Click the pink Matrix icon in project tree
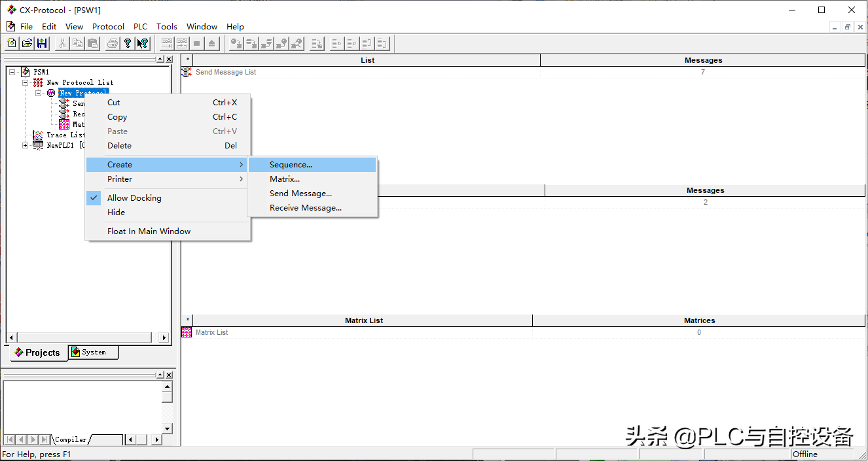The width and height of the screenshot is (868, 461). tap(64, 124)
